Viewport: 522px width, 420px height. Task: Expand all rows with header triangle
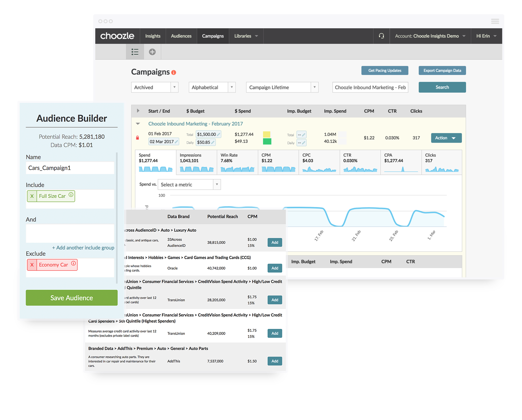pos(138,111)
